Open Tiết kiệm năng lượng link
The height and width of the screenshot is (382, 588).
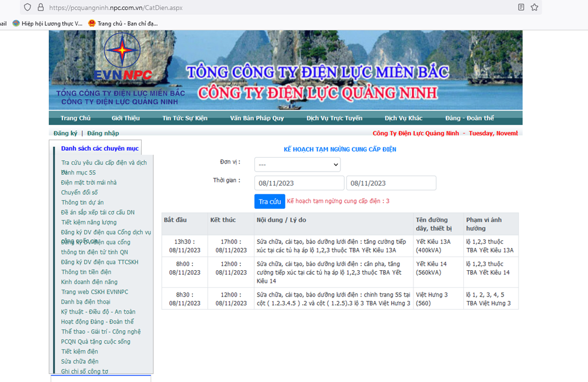pyautogui.click(x=89, y=222)
